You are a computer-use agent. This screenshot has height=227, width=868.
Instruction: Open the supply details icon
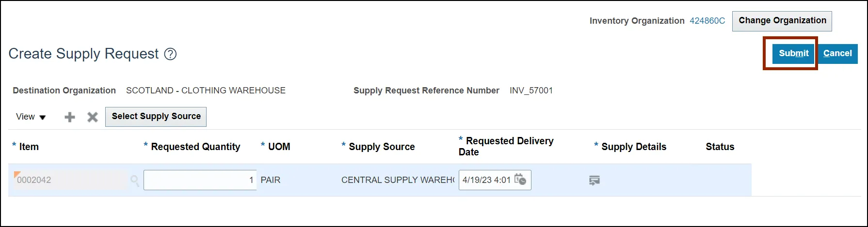(x=594, y=181)
